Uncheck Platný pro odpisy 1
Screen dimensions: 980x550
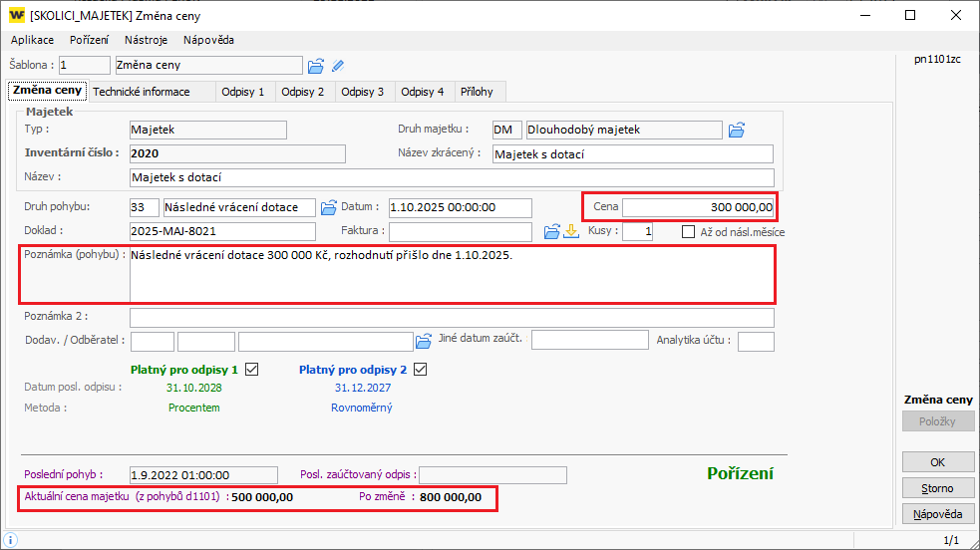[x=251, y=370]
